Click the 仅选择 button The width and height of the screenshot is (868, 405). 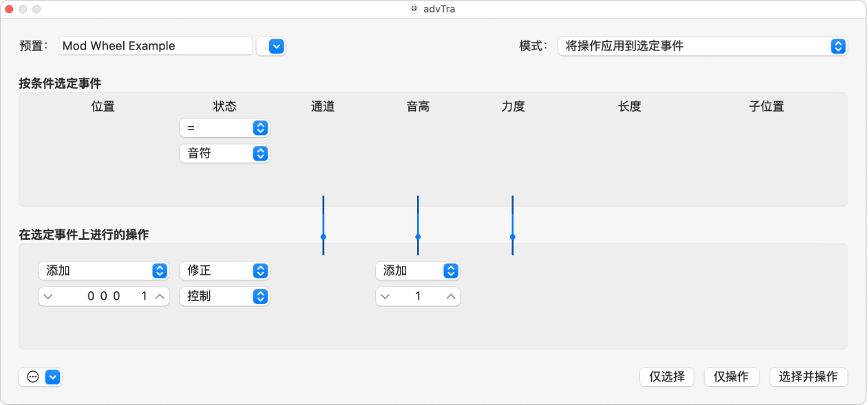[x=666, y=377]
